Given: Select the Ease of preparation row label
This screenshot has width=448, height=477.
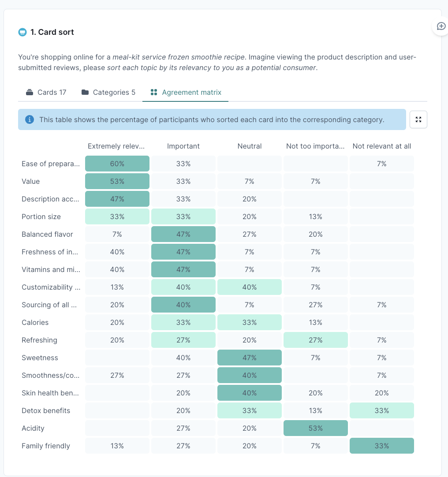Looking at the screenshot, I should (51, 164).
